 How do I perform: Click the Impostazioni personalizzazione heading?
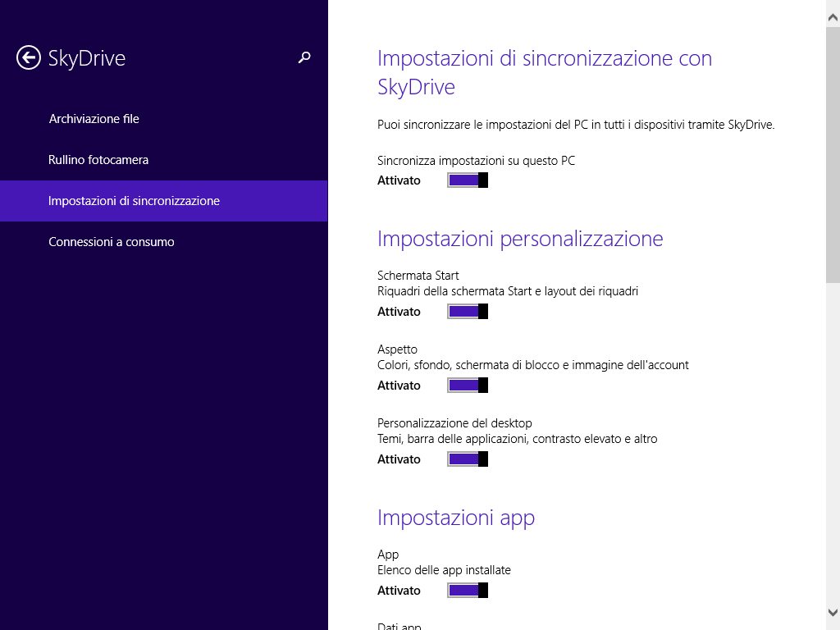coord(520,239)
